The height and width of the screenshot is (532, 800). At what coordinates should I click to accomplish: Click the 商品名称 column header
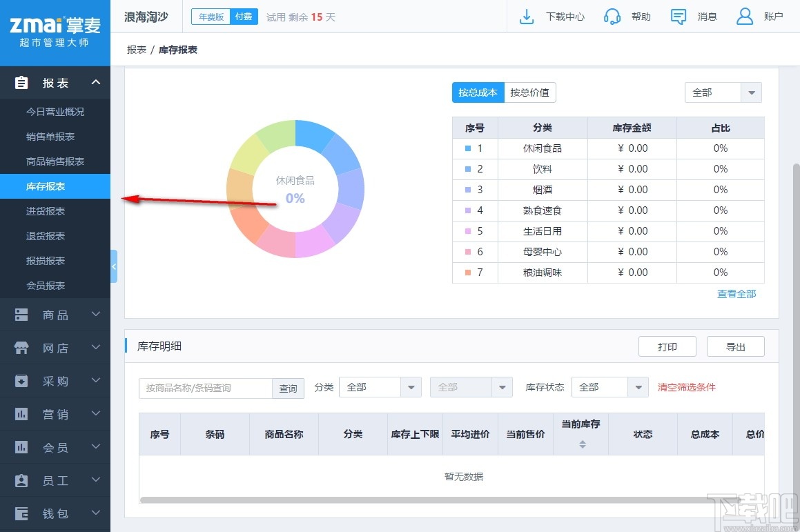[284, 434]
